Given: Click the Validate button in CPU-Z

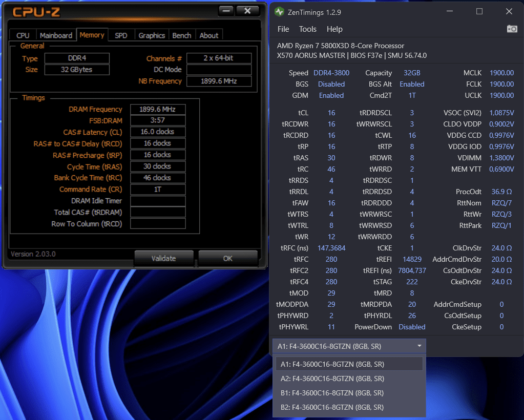Looking at the screenshot, I should 164,258.
